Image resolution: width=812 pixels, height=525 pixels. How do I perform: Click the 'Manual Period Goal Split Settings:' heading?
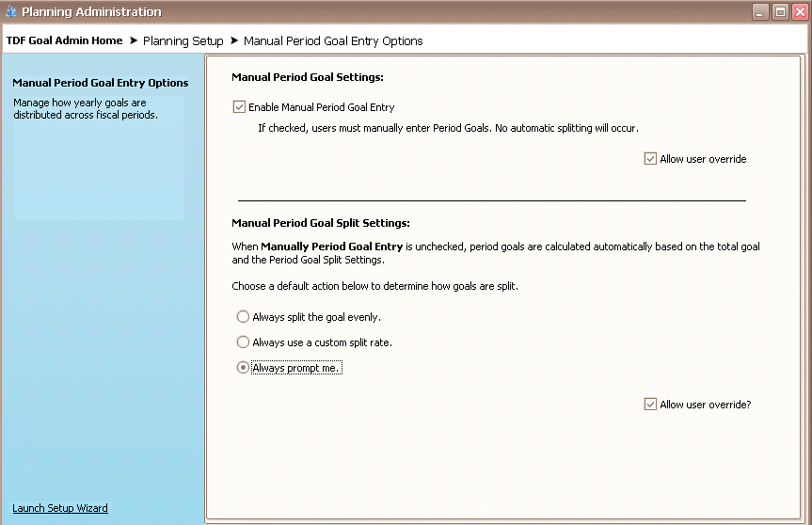click(x=321, y=223)
